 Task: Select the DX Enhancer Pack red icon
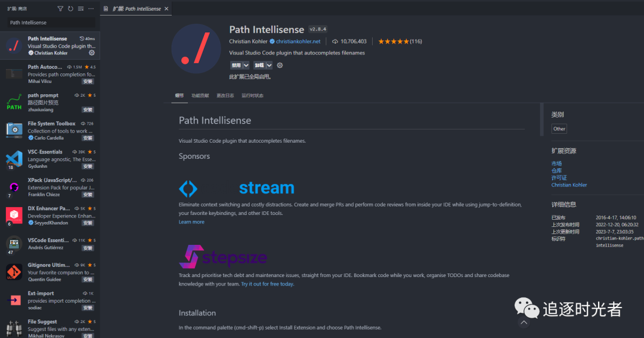(x=14, y=216)
